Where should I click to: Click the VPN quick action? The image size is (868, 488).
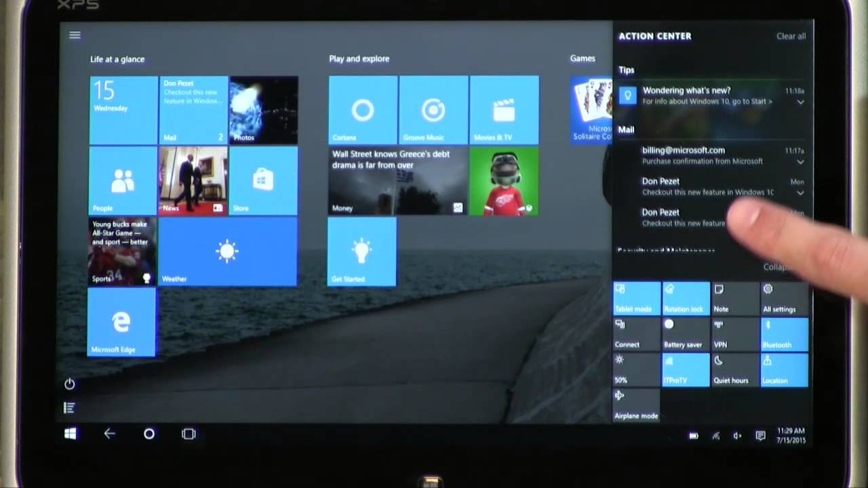coord(735,335)
